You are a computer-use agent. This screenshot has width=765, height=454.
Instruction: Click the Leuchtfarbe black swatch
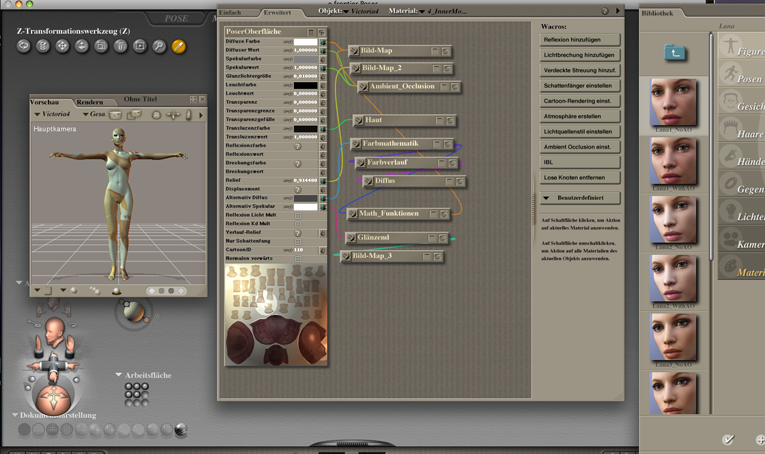[305, 85]
